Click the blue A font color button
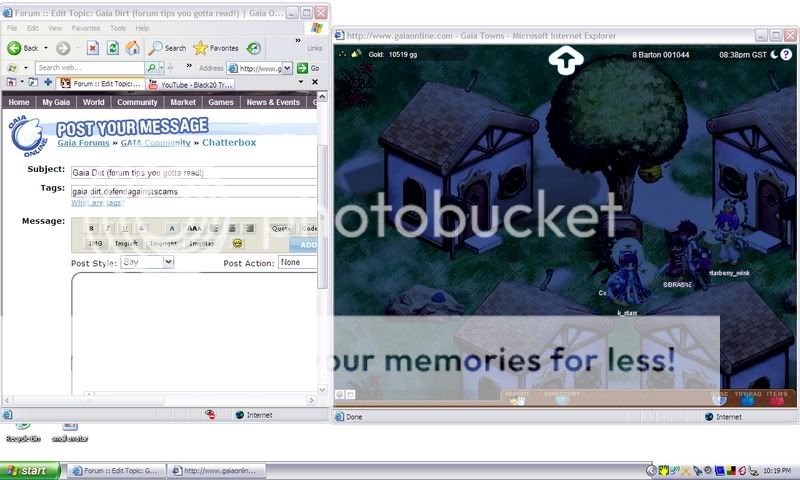The height and width of the screenshot is (480, 800). click(172, 228)
